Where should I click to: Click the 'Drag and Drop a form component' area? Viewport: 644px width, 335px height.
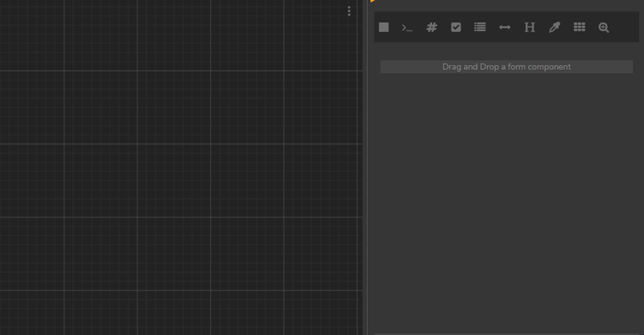pos(506,67)
